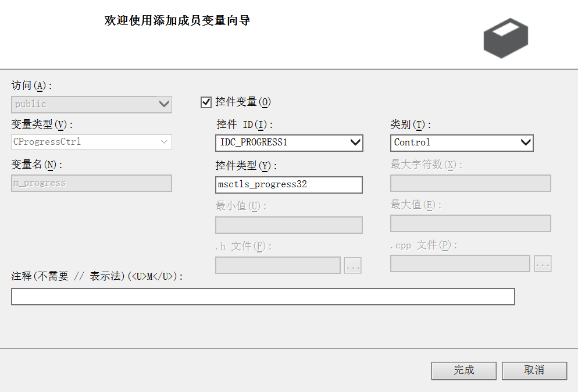Click the wizard cube logo icon
Viewport: 578px width, 392px height.
[x=505, y=37]
